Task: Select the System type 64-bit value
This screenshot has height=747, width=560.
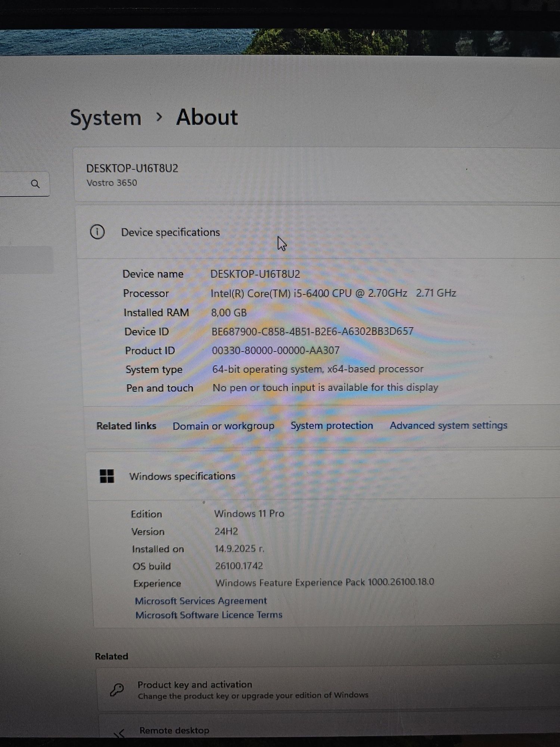Action: tap(318, 369)
